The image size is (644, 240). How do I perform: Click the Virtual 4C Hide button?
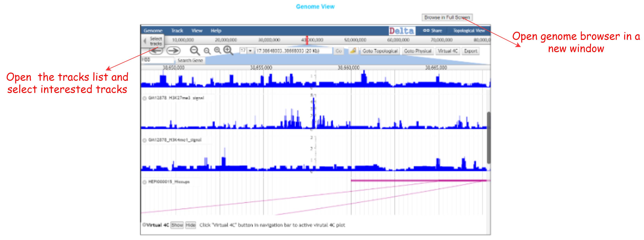(x=190, y=225)
